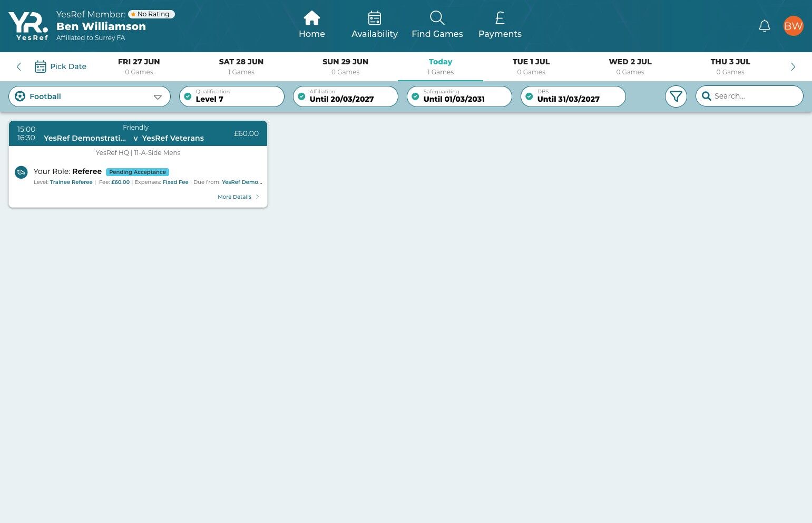Screen dimensions: 812x523
Task: Click the Fee £60.00 detail text
Action: pyautogui.click(x=114, y=182)
